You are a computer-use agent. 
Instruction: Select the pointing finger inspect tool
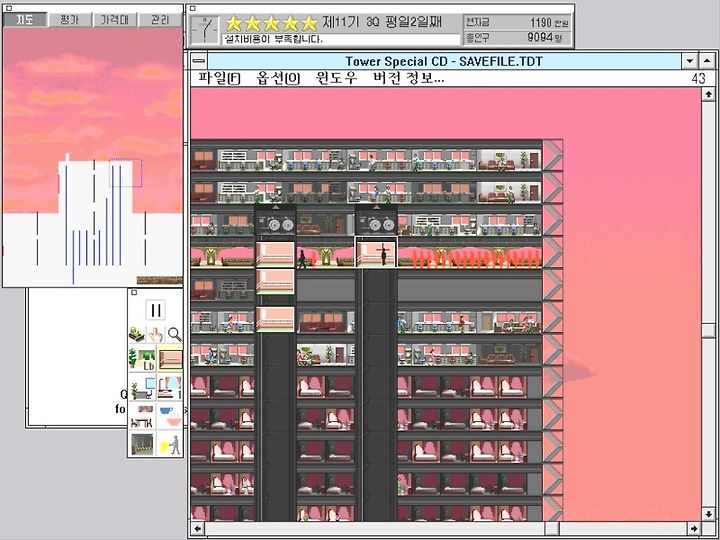pos(156,335)
